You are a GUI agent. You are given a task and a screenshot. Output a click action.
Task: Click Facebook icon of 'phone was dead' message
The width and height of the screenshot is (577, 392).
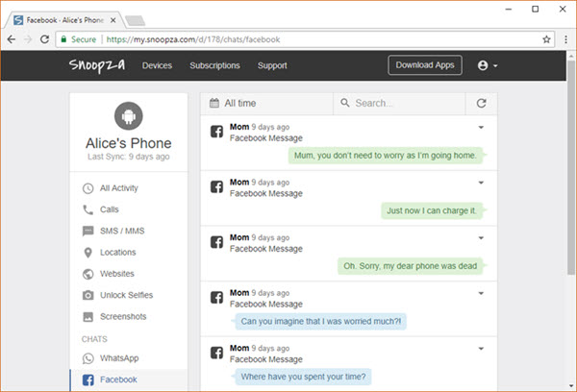pos(216,242)
